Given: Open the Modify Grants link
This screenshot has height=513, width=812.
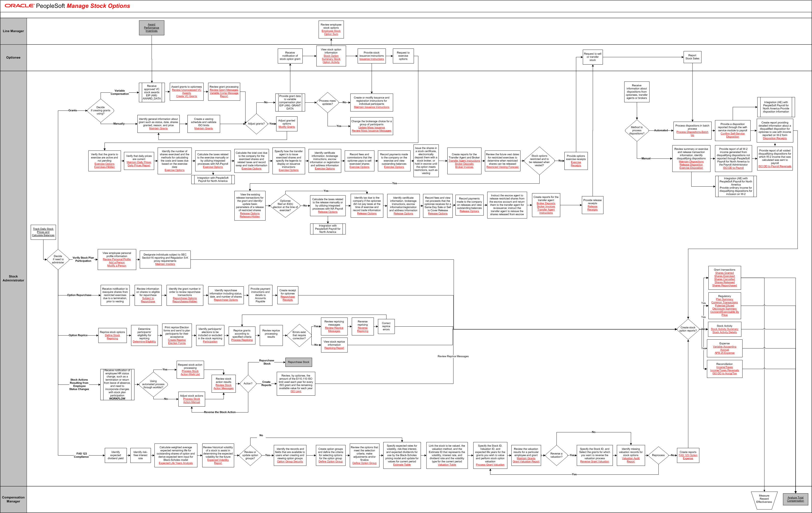Looking at the screenshot, I should click(286, 127).
